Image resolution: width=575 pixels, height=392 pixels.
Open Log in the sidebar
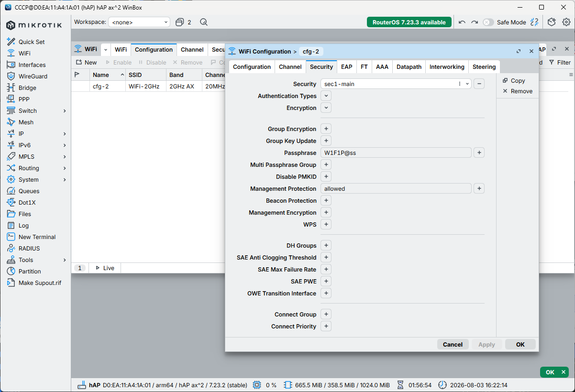[23, 226]
